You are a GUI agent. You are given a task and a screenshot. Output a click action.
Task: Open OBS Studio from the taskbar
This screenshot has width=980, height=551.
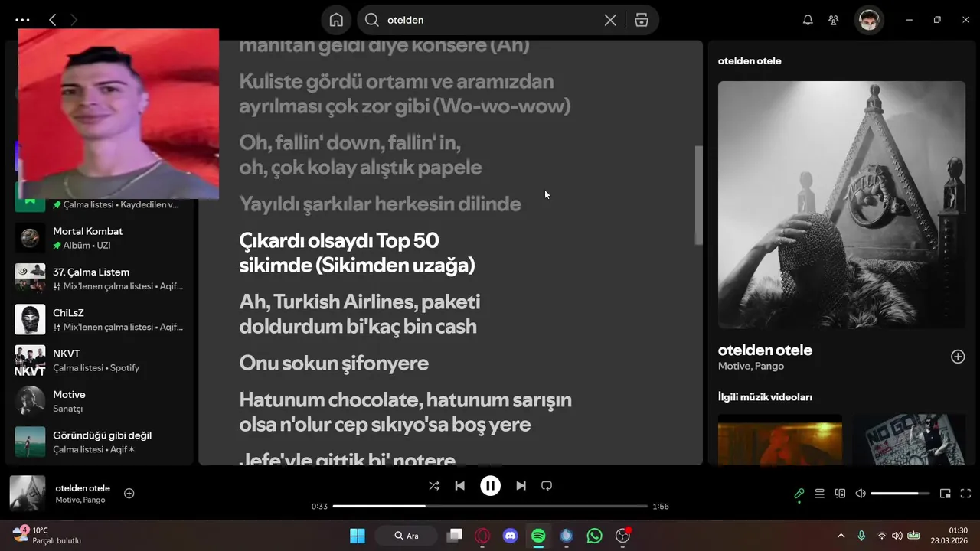click(x=622, y=536)
